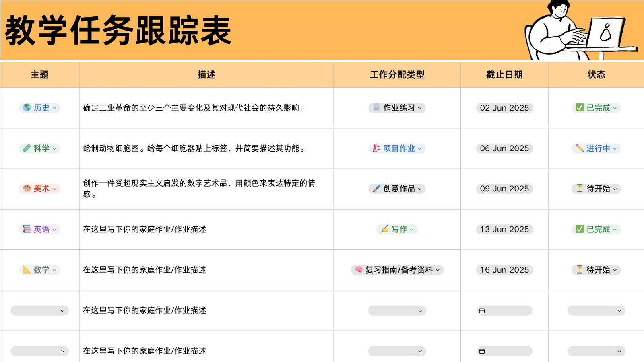Expand the 项目作业 type dropdown arrow

419,149
